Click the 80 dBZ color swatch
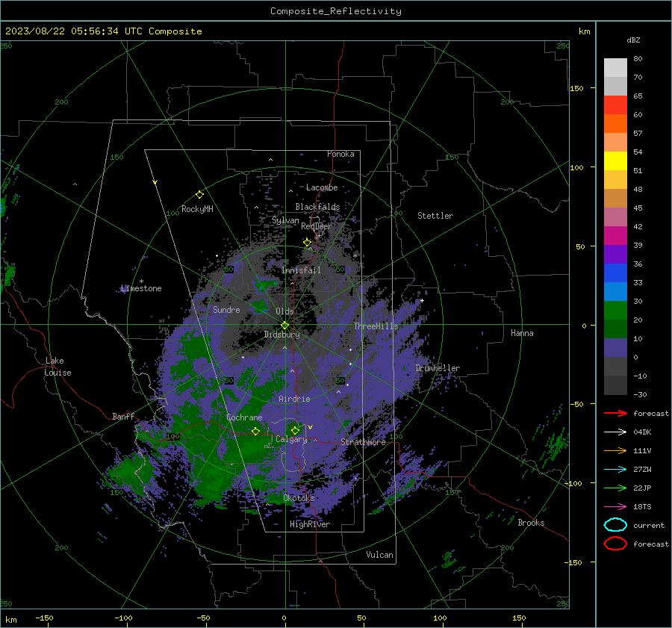The image size is (672, 628). coord(615,68)
